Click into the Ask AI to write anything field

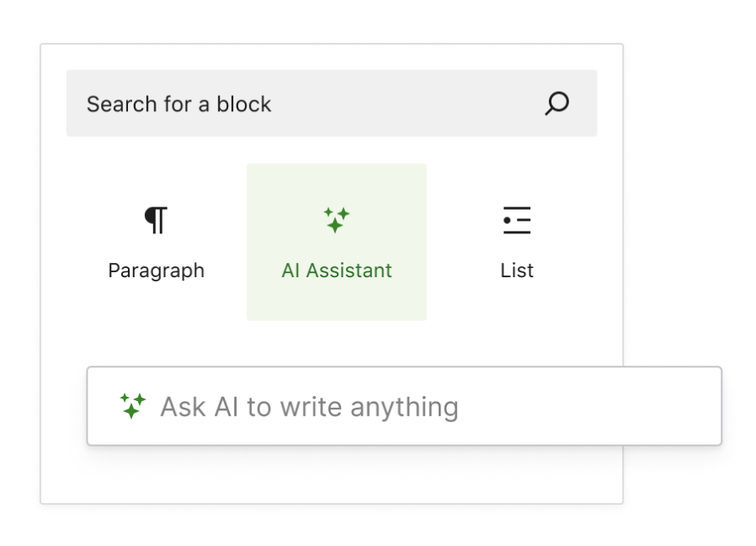point(404,406)
